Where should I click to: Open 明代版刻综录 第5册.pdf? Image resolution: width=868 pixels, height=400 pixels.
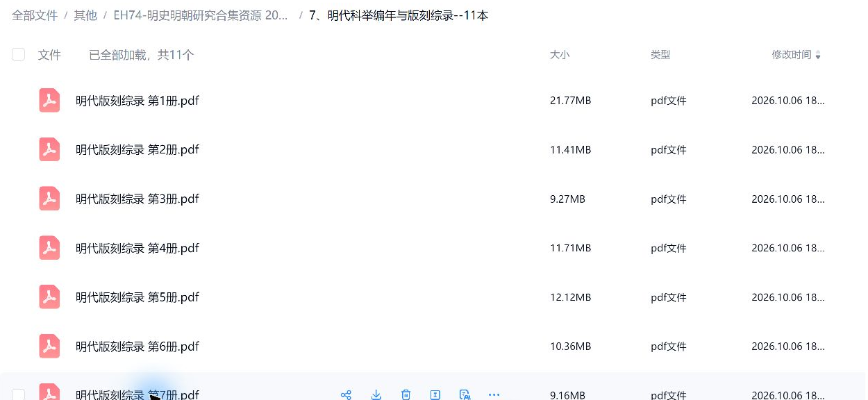(x=137, y=297)
